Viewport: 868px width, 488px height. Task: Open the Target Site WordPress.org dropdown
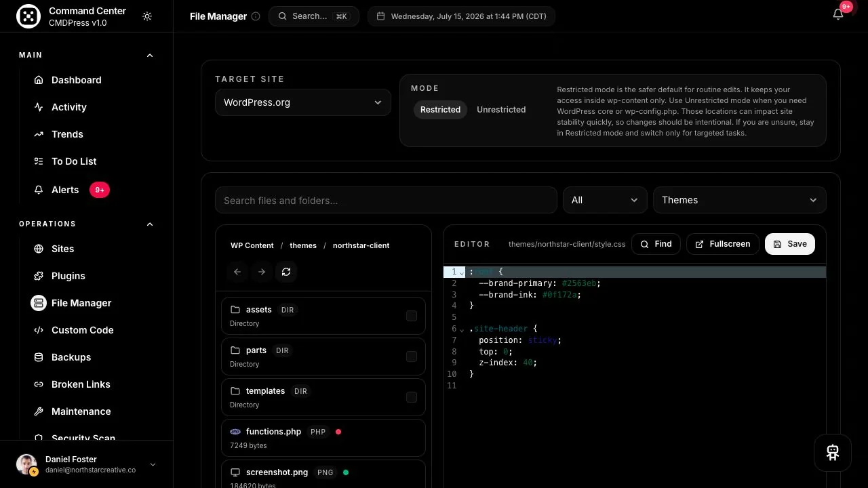[303, 102]
